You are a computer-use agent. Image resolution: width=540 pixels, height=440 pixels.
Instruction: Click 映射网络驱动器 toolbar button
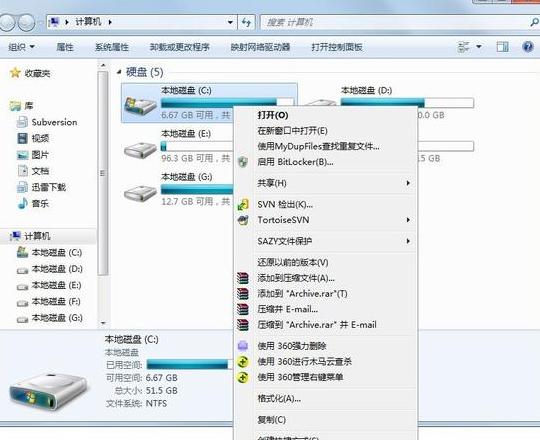coord(260,47)
